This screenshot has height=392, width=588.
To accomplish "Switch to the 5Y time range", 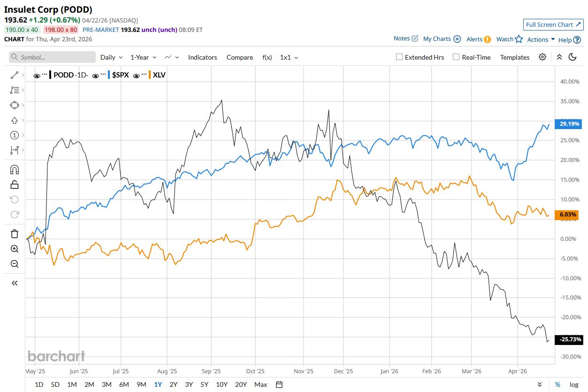I will pyautogui.click(x=204, y=384).
